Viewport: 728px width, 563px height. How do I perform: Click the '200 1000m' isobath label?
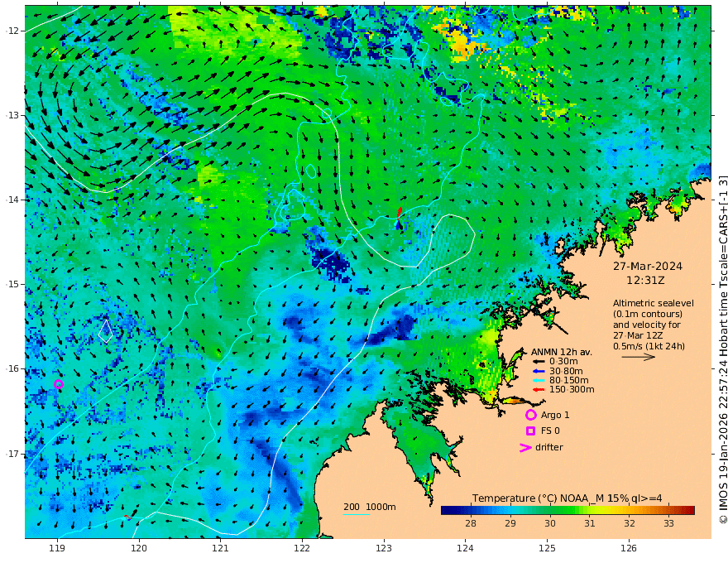(x=370, y=507)
